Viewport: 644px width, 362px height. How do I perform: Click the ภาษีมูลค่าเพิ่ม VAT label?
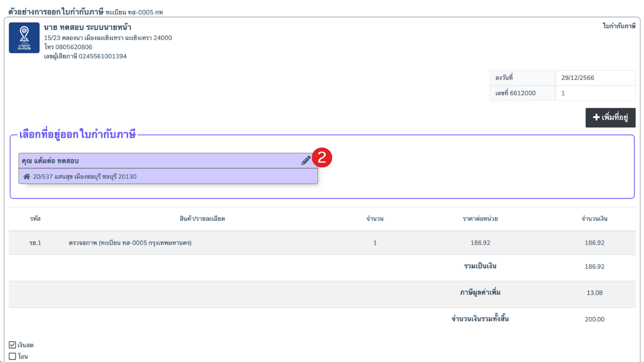point(480,292)
